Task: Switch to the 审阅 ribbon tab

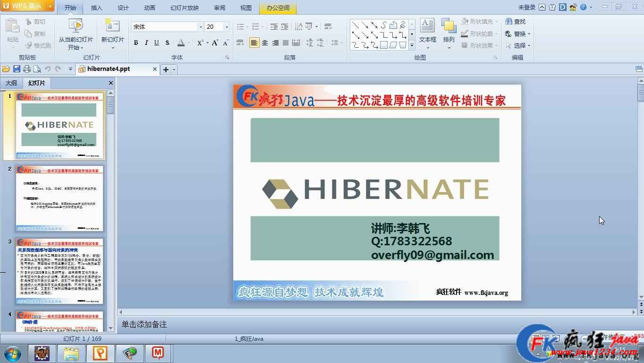Action: (x=220, y=8)
